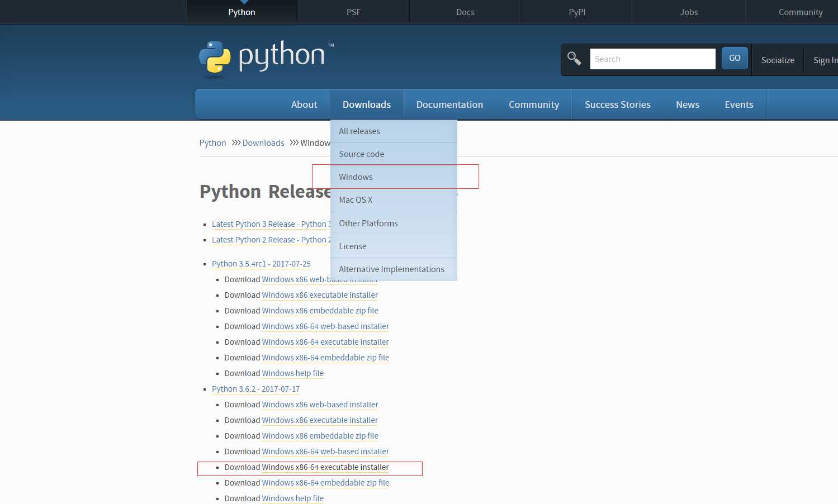This screenshot has height=504, width=838.
Task: Switch to the Jobs tab
Action: pos(689,12)
